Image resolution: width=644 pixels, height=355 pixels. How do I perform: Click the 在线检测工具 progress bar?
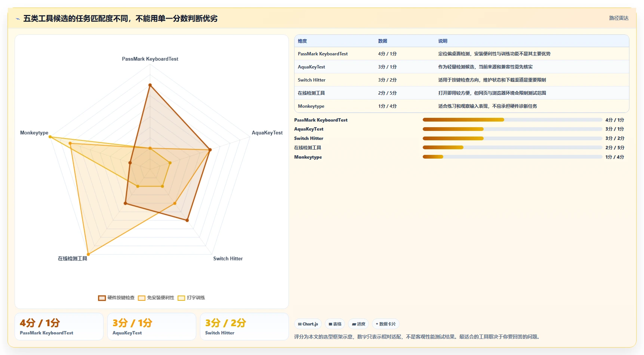coord(512,147)
